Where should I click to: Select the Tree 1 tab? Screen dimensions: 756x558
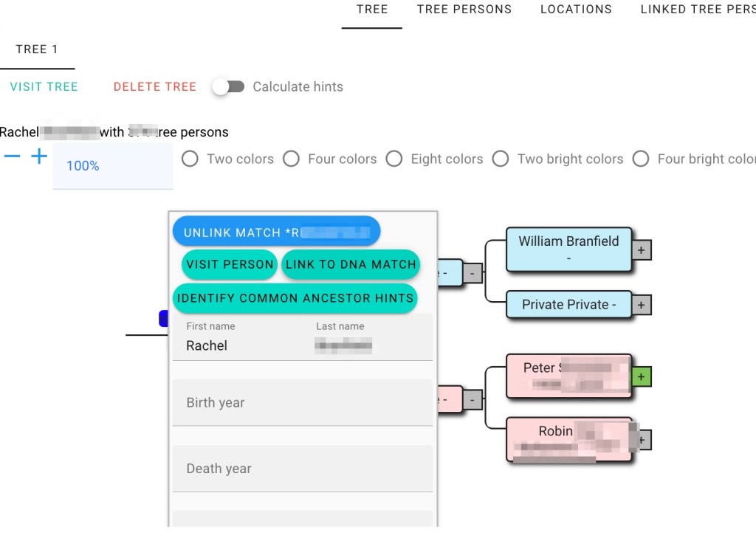coord(37,49)
